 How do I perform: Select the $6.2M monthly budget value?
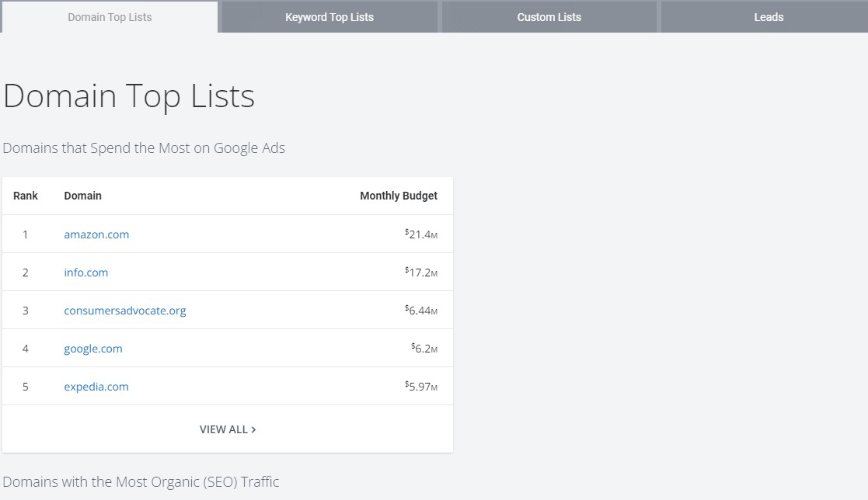pyautogui.click(x=424, y=349)
